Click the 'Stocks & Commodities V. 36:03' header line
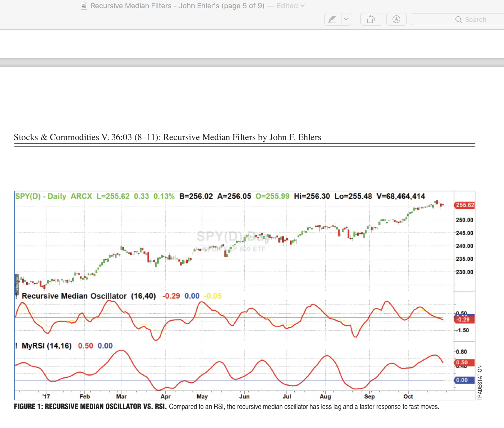 [167, 137]
